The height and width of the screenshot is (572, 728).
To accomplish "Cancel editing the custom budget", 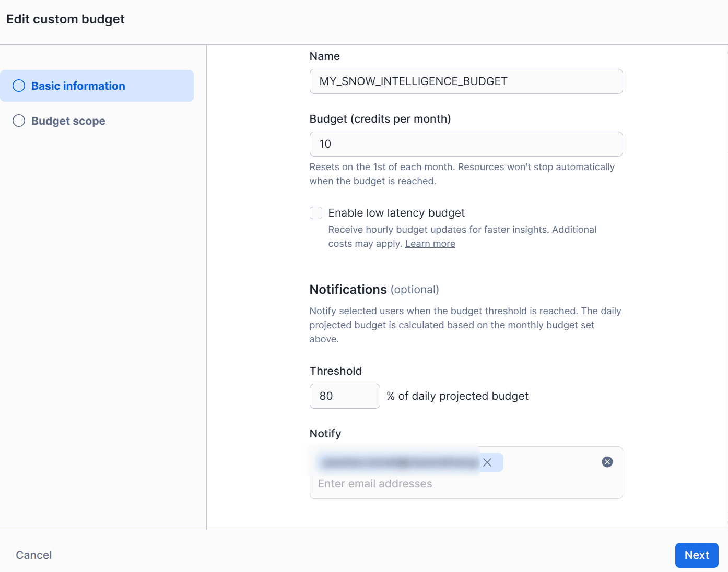I will pyautogui.click(x=34, y=555).
